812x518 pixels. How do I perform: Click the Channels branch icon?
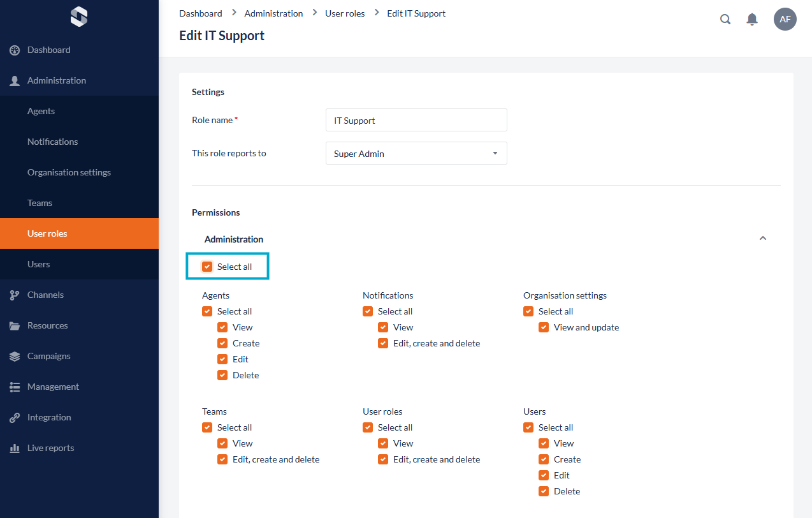pos(15,295)
